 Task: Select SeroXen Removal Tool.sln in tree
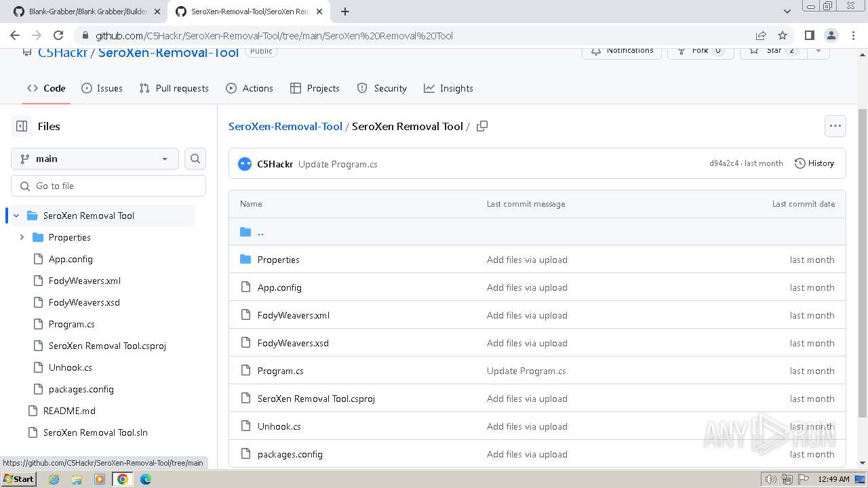(x=95, y=432)
